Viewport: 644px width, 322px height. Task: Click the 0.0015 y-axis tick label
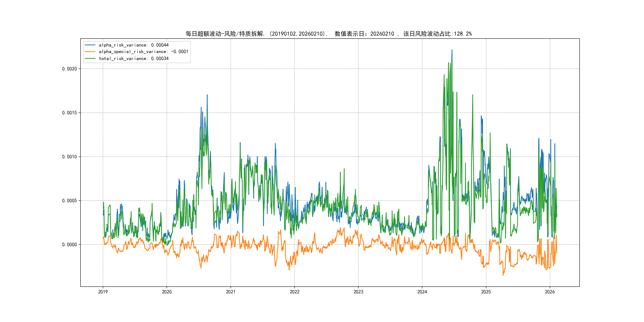click(70, 113)
